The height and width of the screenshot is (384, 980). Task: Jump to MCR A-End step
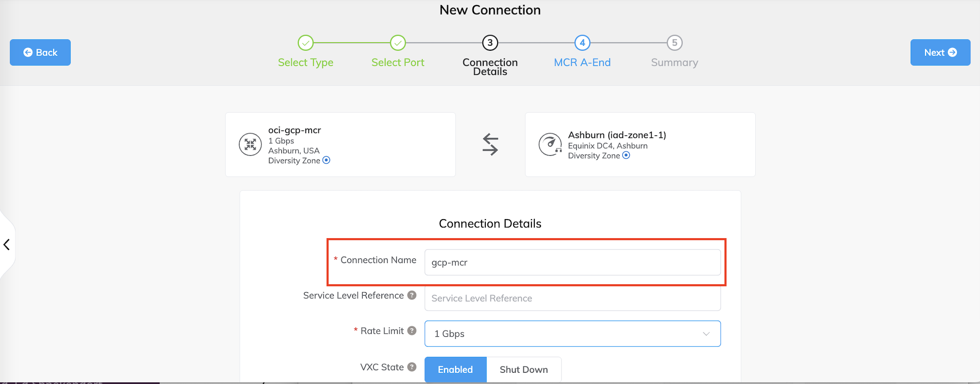[x=582, y=43]
